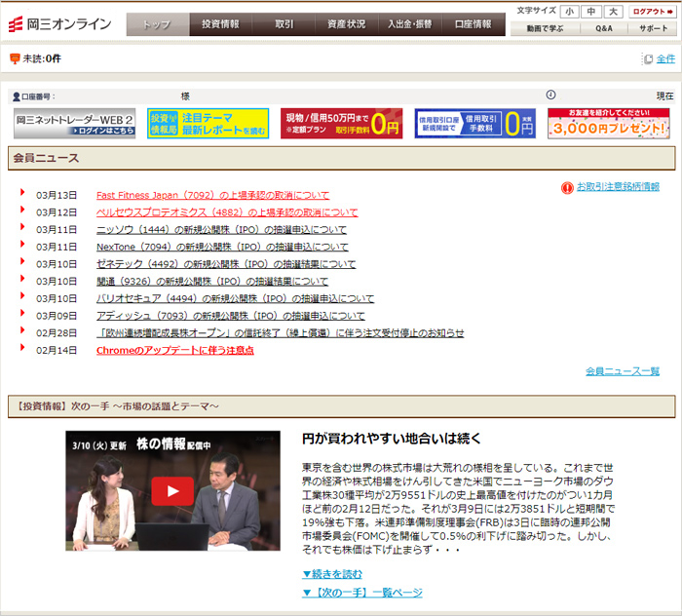682x616 pixels.
Task: Open NexTone (7094) IPO news link
Action: point(222,248)
